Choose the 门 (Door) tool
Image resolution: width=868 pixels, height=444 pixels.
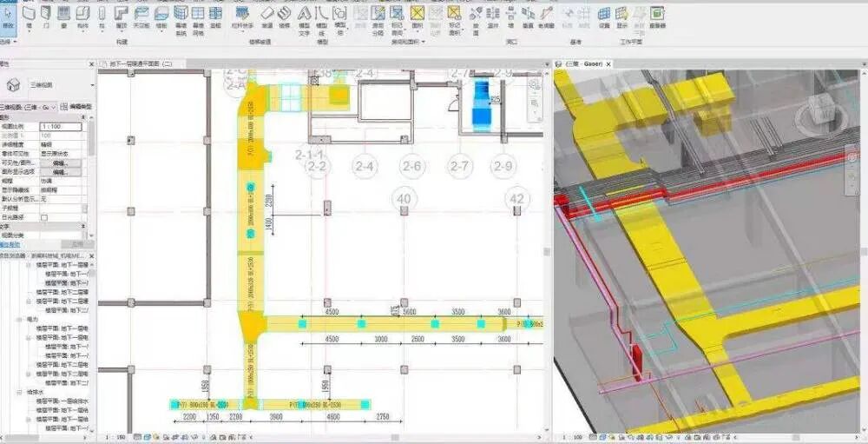coord(47,17)
